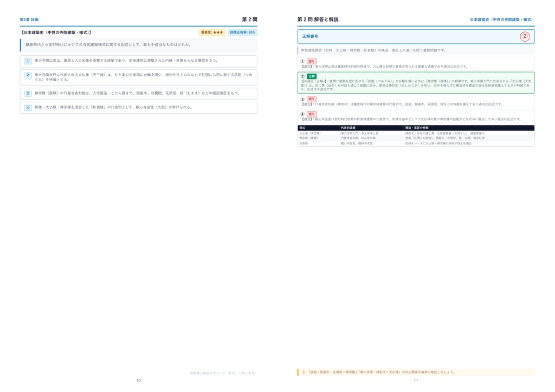Screen dimensions: 555x392
Task: Click the 正解番号 label
Action: (310, 36)
